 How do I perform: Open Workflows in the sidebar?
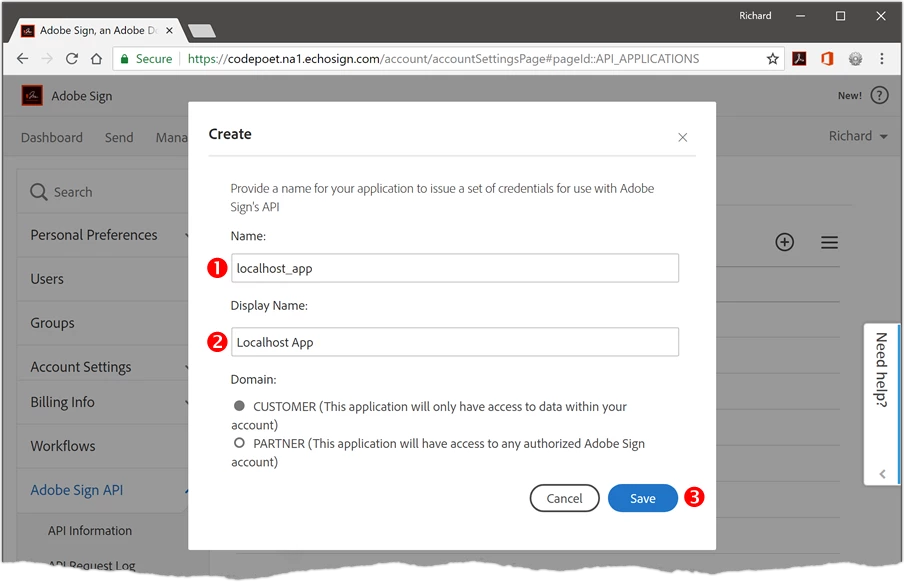point(103,446)
